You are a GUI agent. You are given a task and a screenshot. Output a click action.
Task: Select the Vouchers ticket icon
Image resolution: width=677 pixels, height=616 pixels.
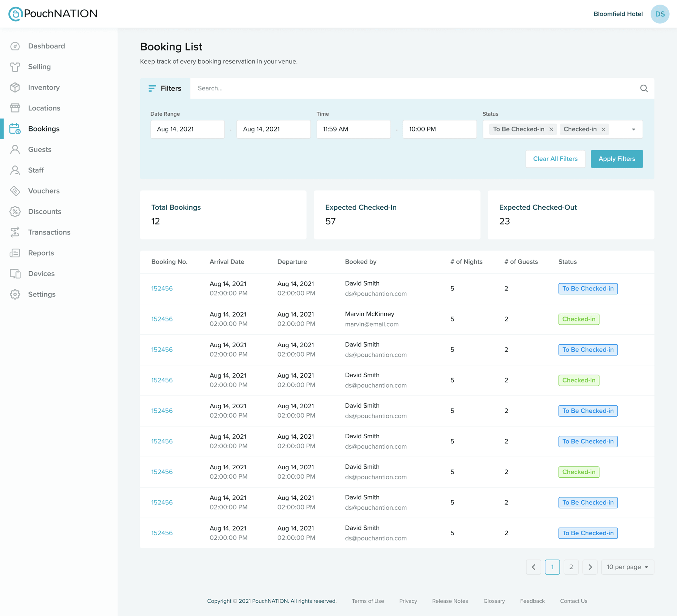15,191
